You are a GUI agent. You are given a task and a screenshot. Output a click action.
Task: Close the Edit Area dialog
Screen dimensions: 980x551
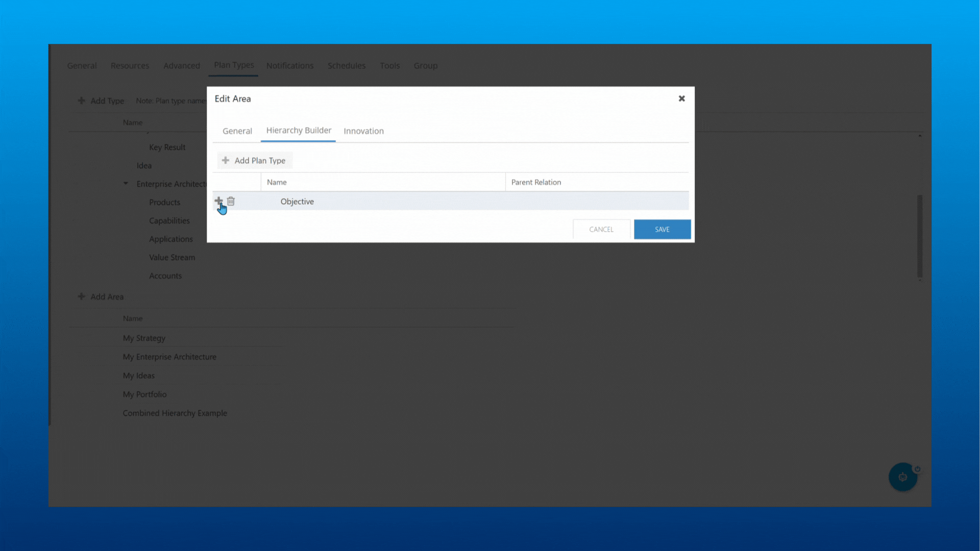click(681, 98)
